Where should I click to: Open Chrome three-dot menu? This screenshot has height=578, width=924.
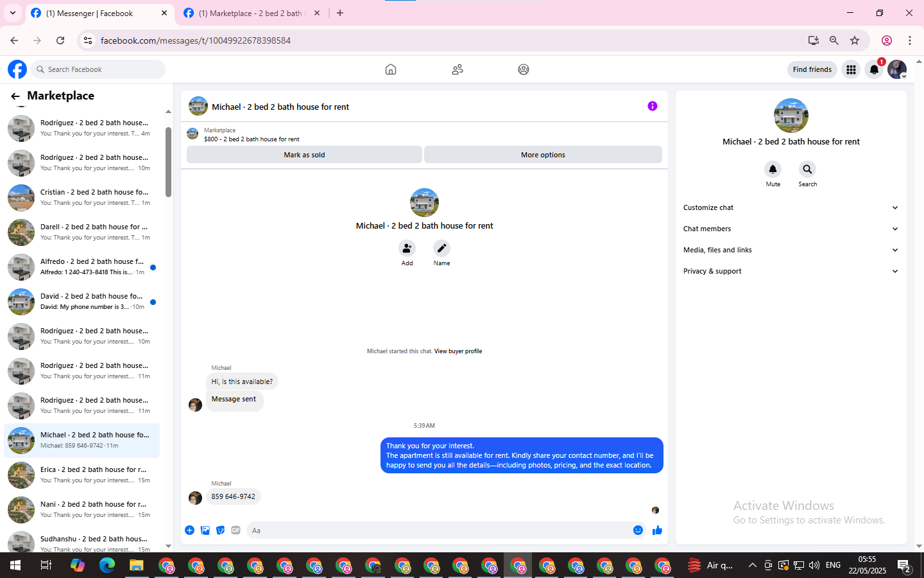(909, 40)
